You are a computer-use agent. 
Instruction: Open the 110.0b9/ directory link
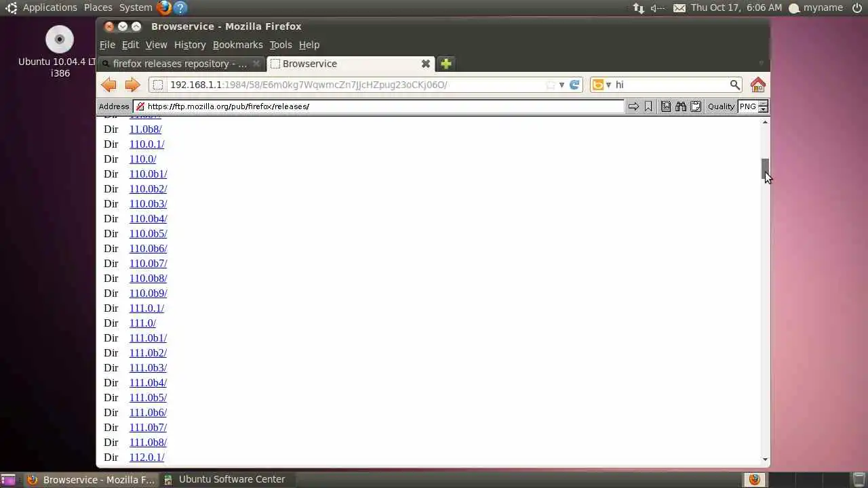148,293
